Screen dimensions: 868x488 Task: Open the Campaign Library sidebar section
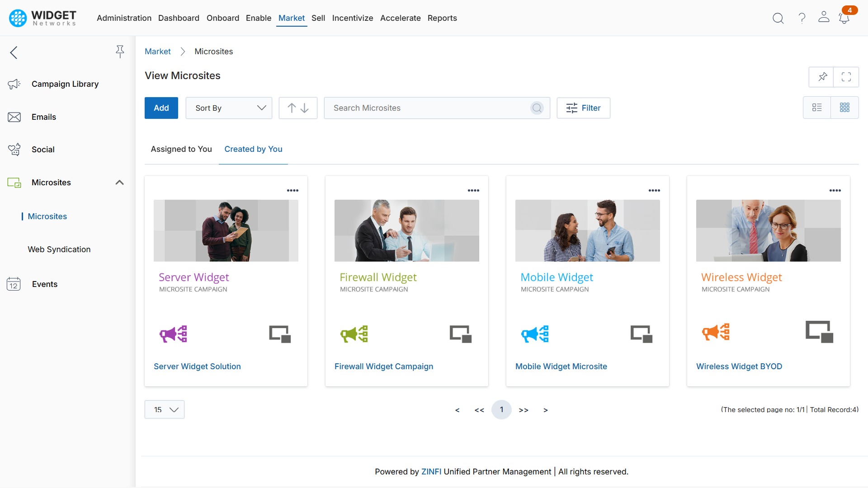[65, 84]
